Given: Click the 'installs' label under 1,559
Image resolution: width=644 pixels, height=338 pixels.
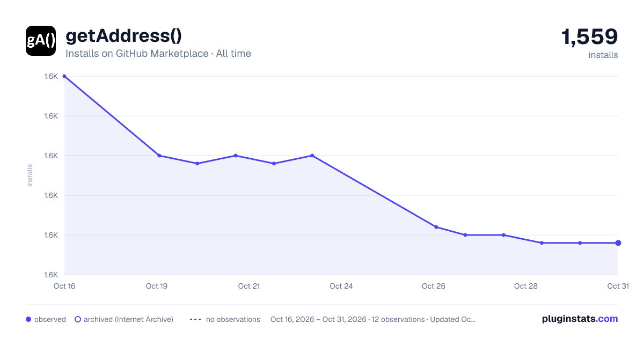Looking at the screenshot, I should pyautogui.click(x=603, y=55).
